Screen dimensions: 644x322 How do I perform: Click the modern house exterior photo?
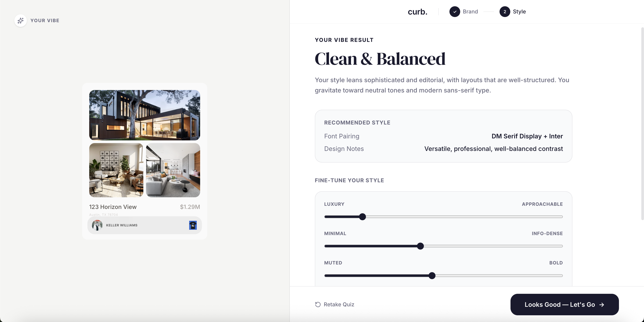coord(144,115)
